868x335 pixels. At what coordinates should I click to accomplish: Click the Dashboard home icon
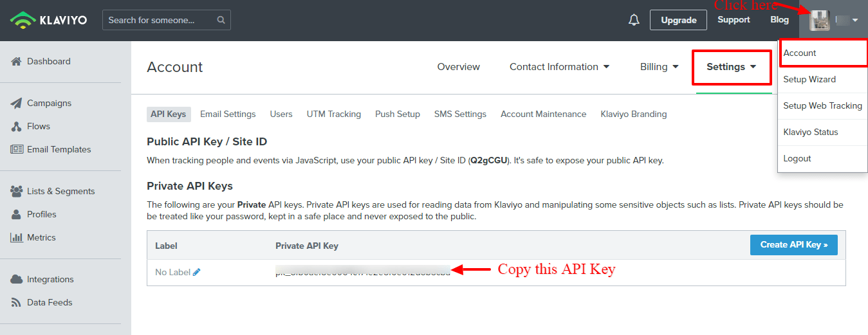tap(17, 62)
